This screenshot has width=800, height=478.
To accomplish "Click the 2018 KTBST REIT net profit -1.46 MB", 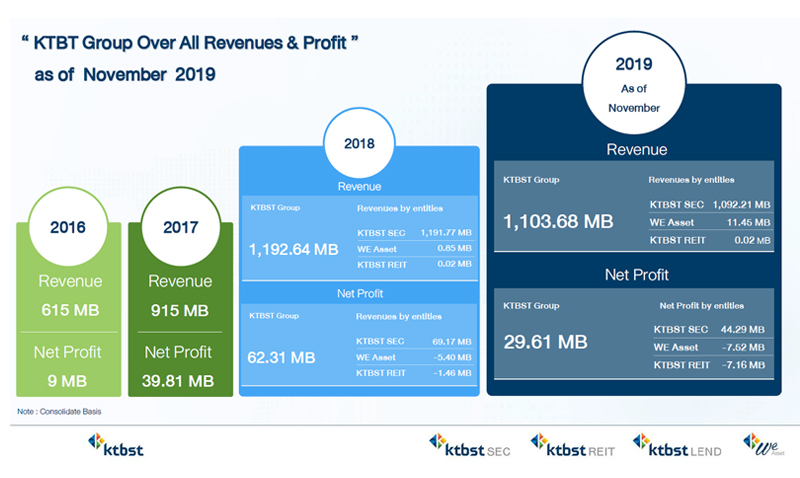I will pos(452,373).
